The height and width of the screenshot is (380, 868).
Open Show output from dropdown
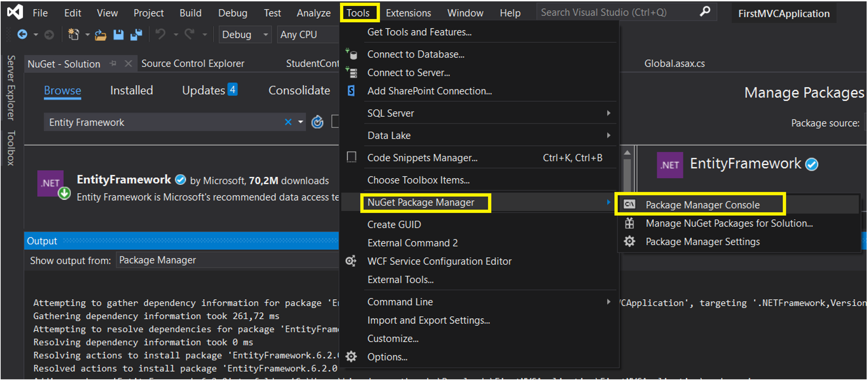(226, 260)
